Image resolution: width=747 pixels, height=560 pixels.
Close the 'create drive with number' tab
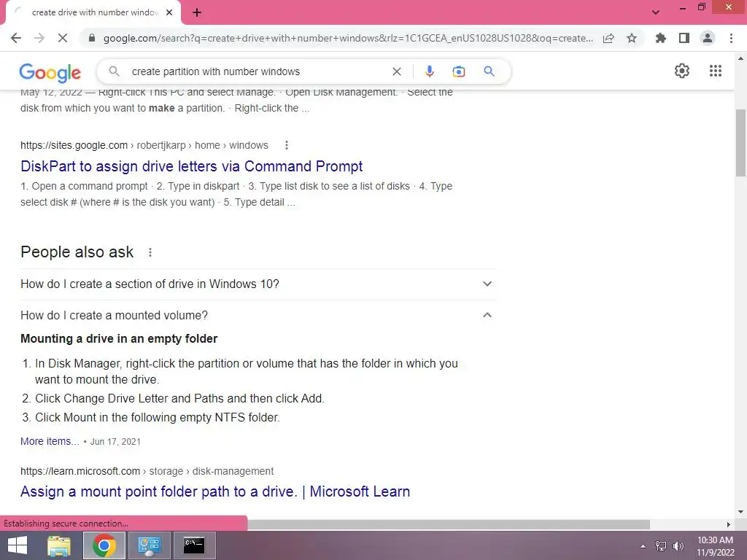[x=169, y=12]
